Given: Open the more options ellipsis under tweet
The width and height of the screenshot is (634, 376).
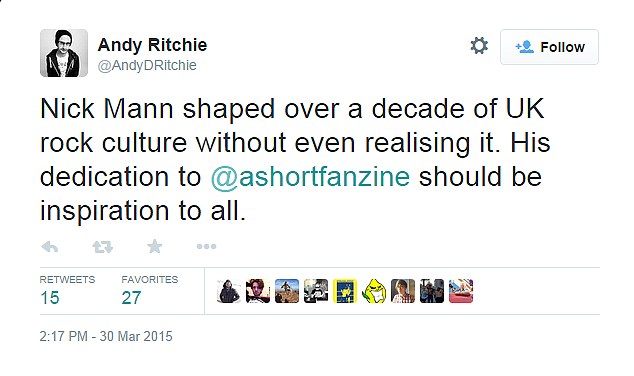Looking at the screenshot, I should coord(206,246).
